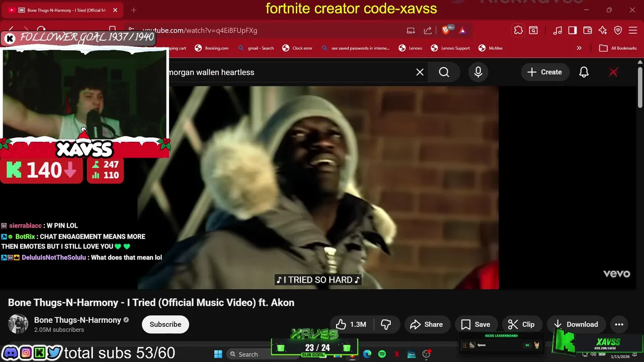Viewport: 644px width, 362px height.
Task: Toggle the browser sidebar panel icon
Action: (573, 31)
